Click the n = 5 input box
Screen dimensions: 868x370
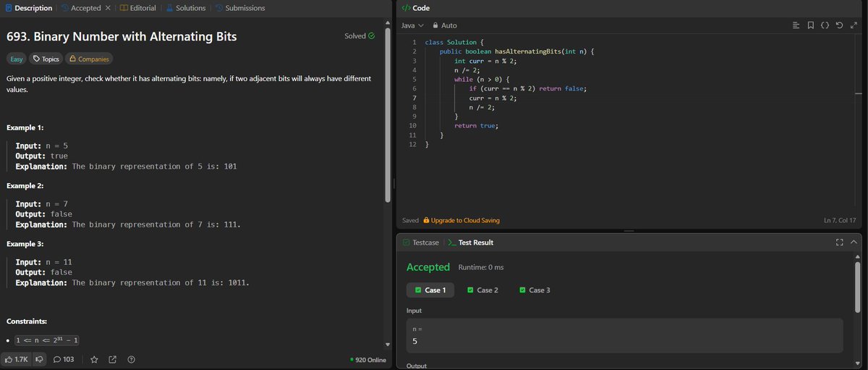click(x=625, y=336)
